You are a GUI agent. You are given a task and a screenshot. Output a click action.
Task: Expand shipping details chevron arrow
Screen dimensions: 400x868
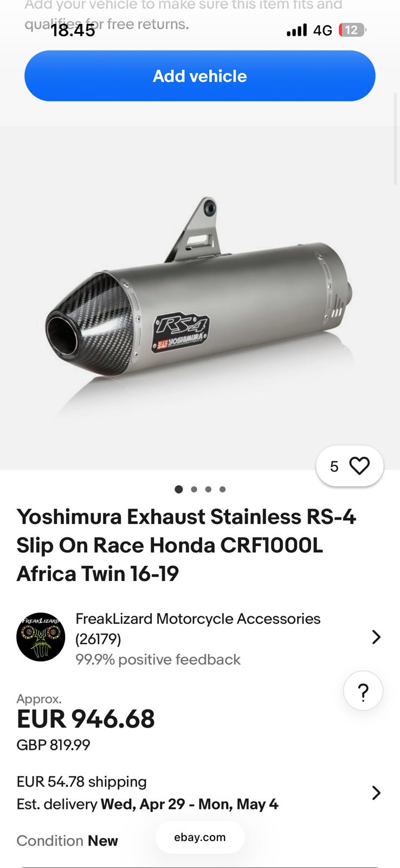coord(376,793)
